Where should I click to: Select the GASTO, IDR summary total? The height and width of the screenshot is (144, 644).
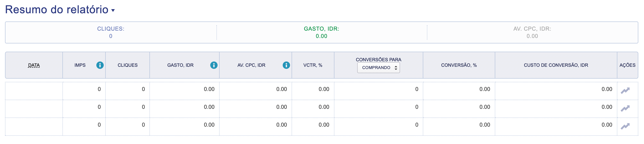321,36
